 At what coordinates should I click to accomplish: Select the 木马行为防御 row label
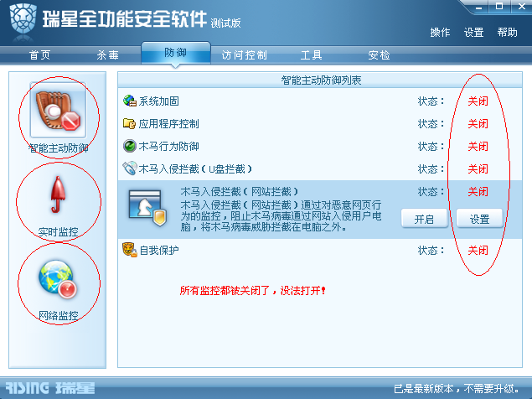pyautogui.click(x=168, y=147)
